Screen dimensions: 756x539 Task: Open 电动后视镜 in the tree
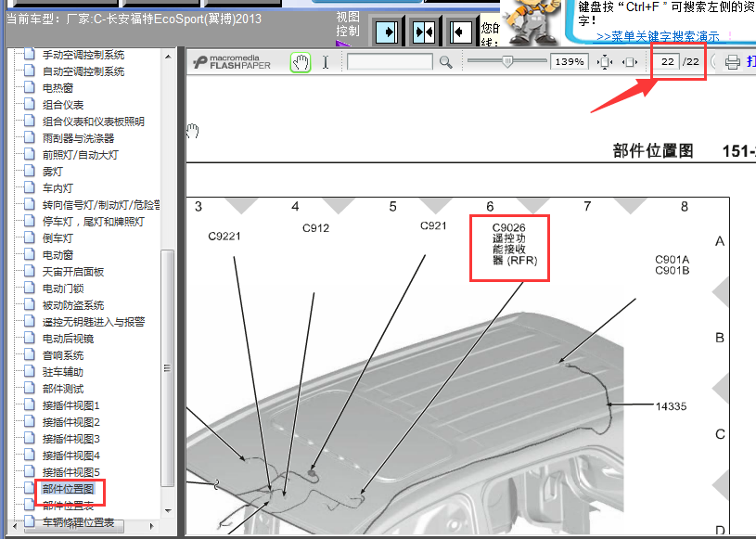click(68, 339)
